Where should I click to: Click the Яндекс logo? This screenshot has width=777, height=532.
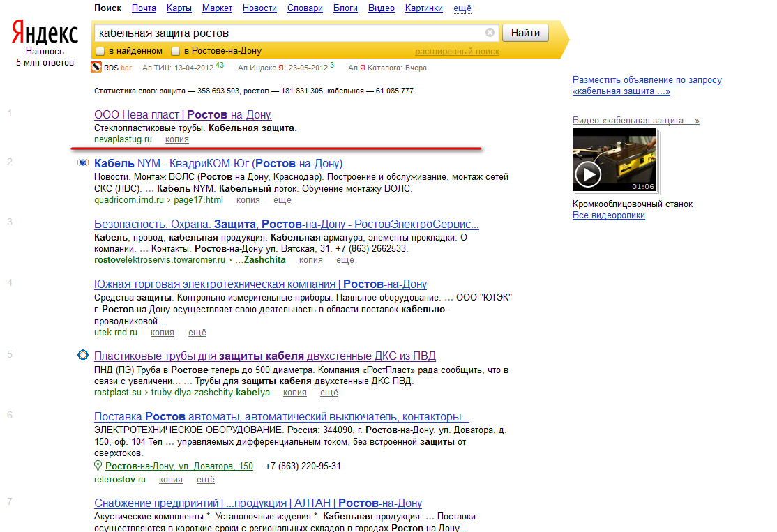click(45, 32)
